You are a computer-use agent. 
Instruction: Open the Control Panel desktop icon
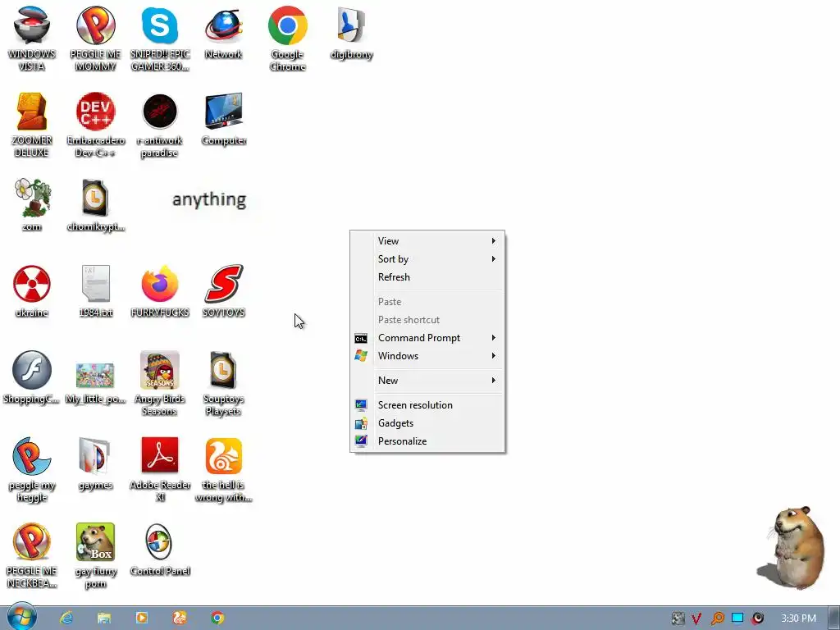coord(160,550)
